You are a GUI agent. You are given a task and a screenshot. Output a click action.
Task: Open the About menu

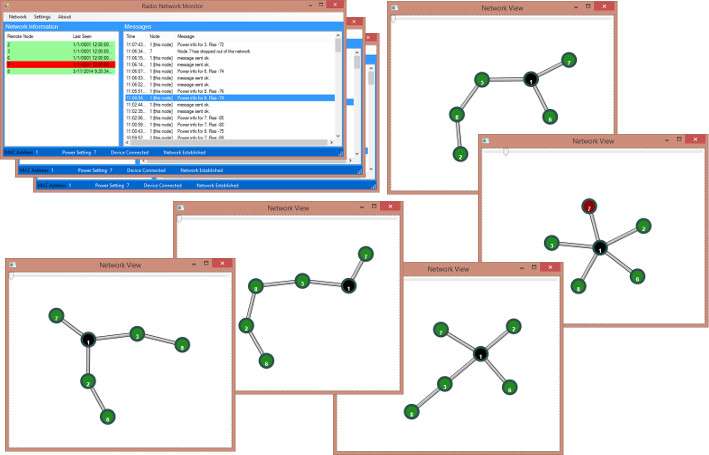tap(64, 17)
